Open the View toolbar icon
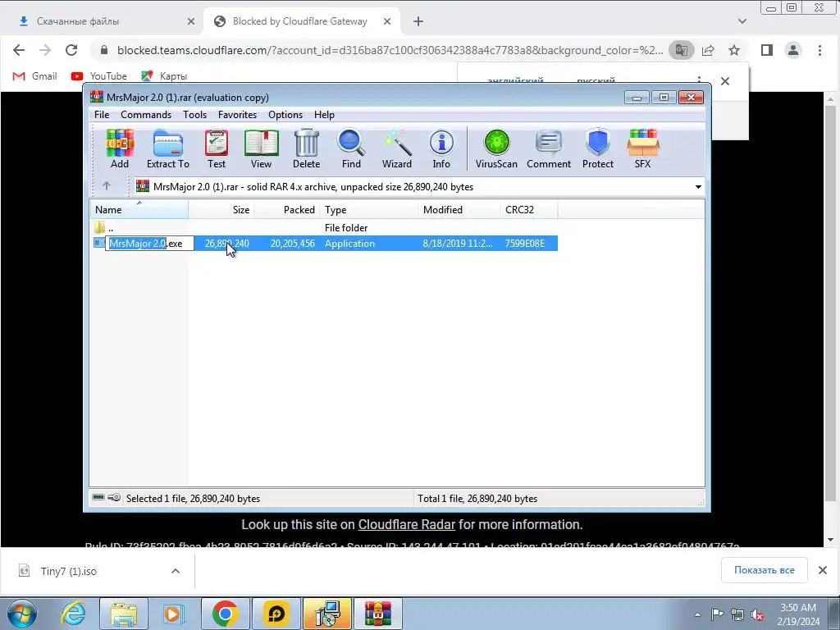840x630 pixels. click(261, 149)
